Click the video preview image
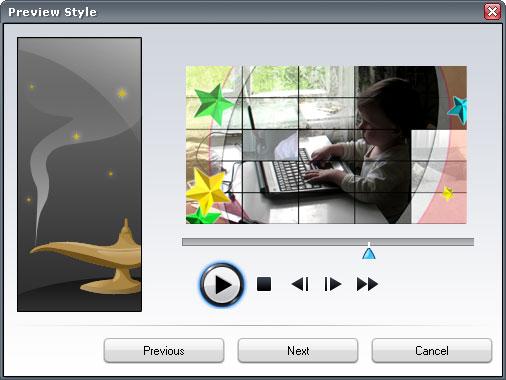This screenshot has height=380, width=506. click(326, 145)
